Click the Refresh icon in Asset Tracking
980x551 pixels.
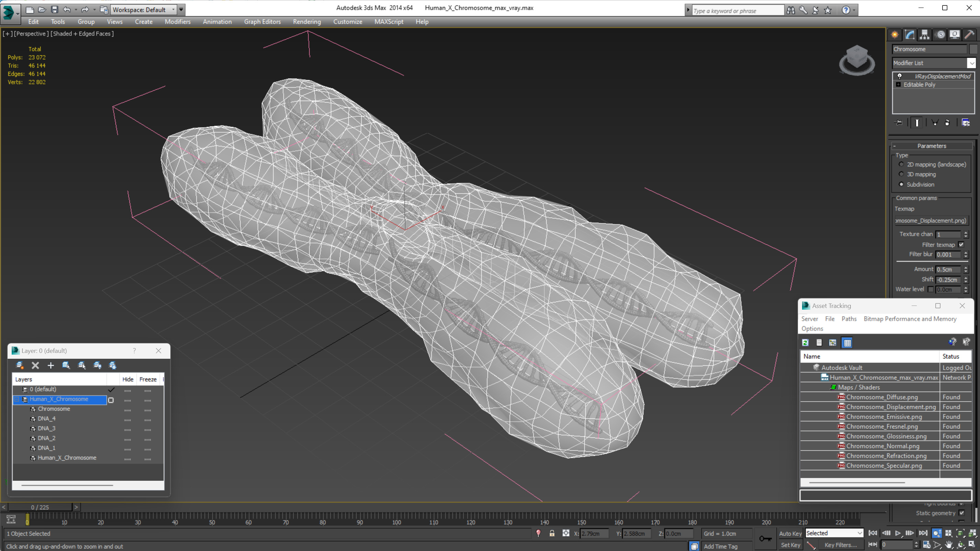(x=806, y=343)
